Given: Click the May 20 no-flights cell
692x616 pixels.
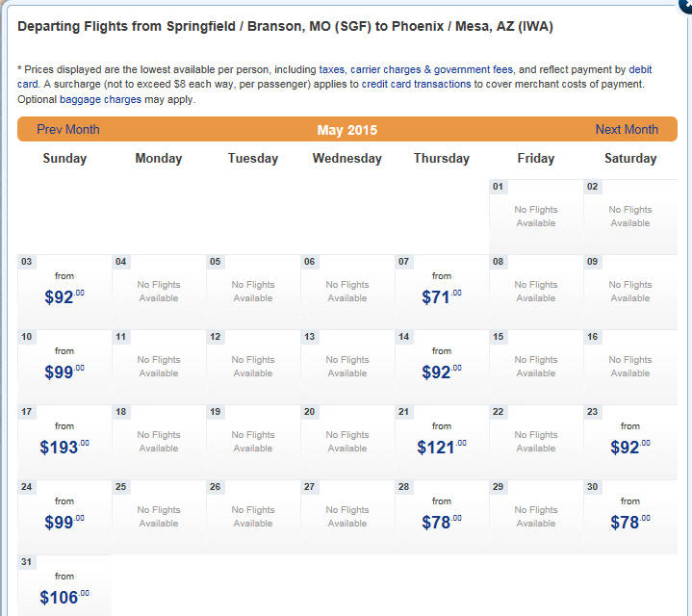Looking at the screenshot, I should (346, 442).
